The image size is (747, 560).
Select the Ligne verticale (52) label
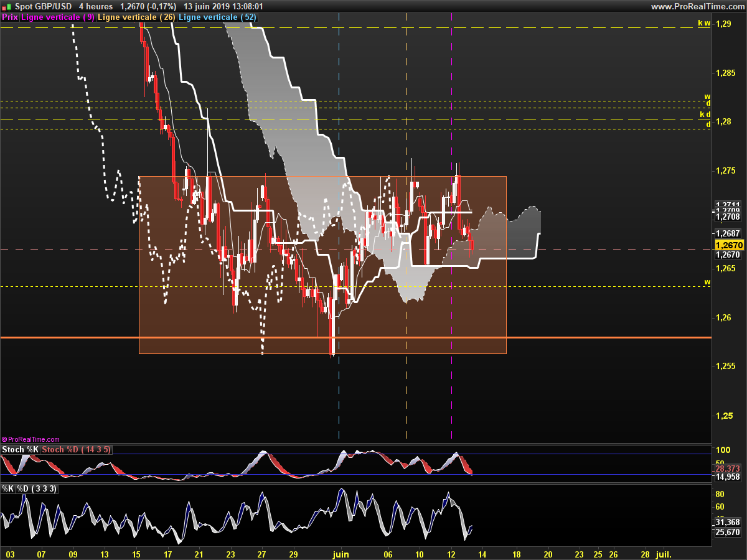pos(217,17)
